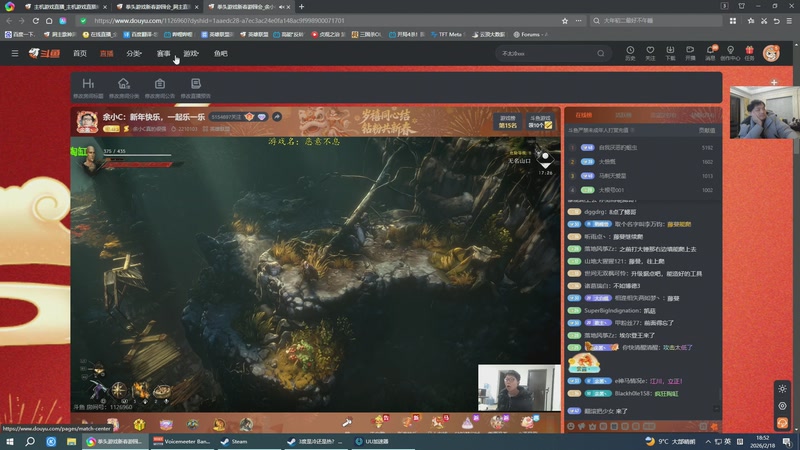Bookmark page with star icon in address bar
Viewport: 800px width, 450px height.
click(565, 21)
